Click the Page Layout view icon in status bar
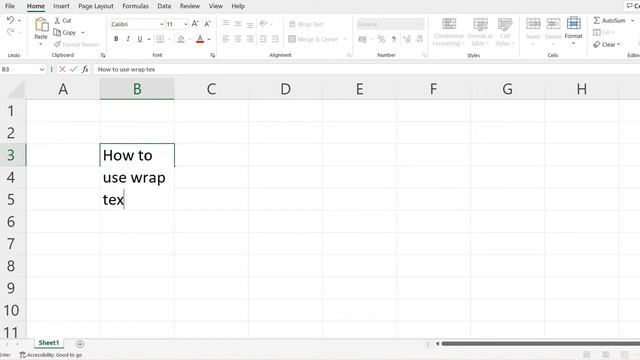Image resolution: width=640 pixels, height=360 pixels. tap(606, 355)
